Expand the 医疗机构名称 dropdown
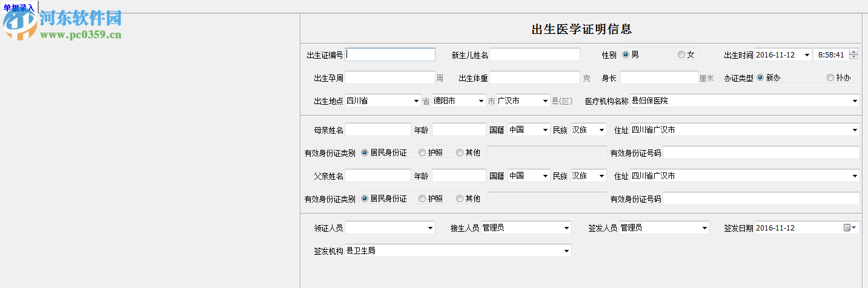The width and height of the screenshot is (868, 288). coord(855,101)
